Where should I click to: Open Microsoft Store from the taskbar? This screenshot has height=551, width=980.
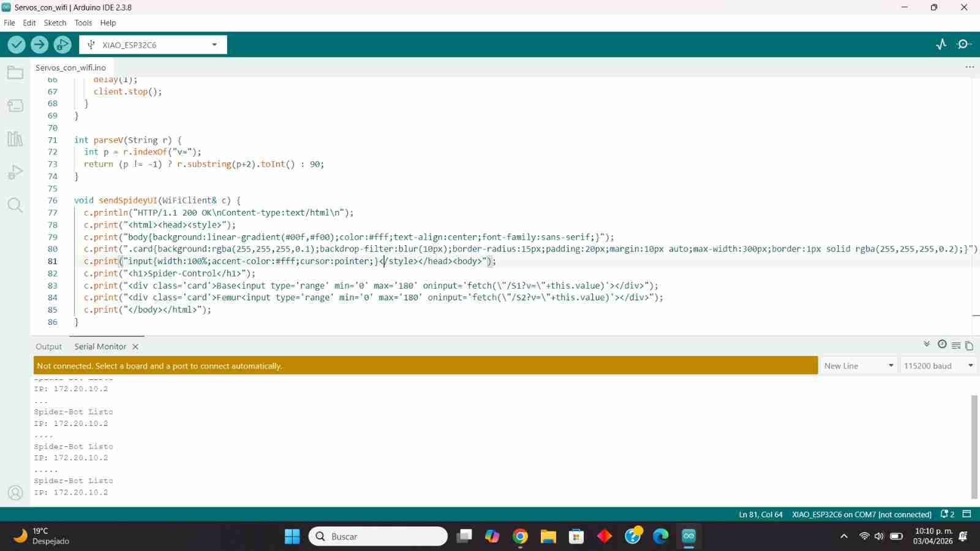[x=576, y=536]
